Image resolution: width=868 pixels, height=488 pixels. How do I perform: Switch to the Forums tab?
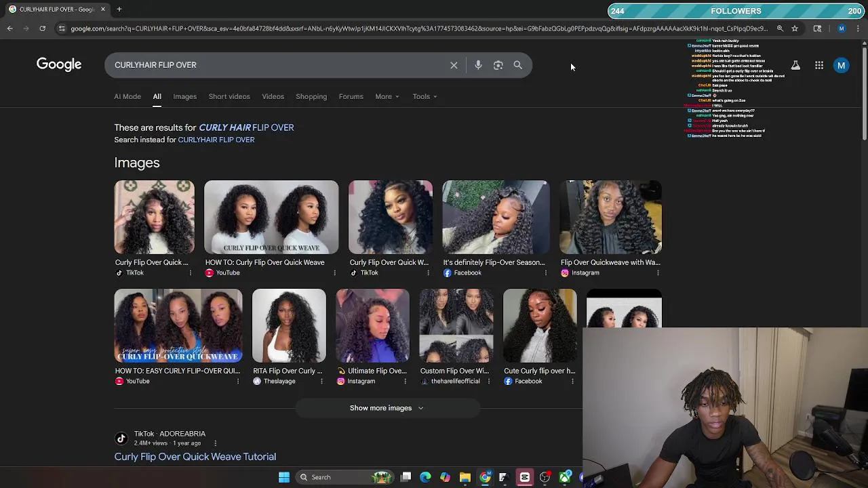point(351,96)
